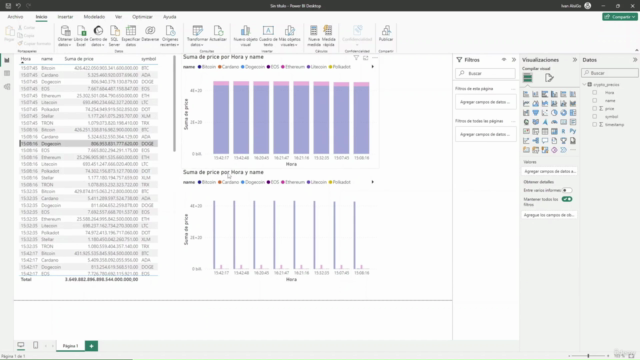Image resolution: width=640 pixels, height=360 pixels.
Task: Open Más objetos visuales dropdown
Action: (289, 36)
